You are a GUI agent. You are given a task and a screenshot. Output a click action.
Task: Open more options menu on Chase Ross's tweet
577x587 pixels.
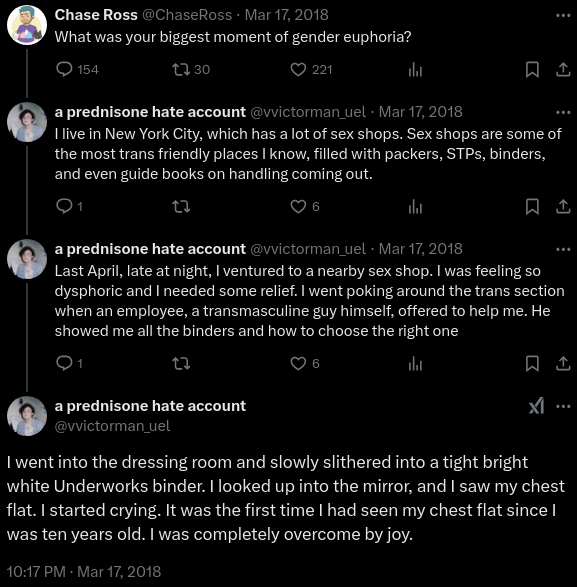[x=563, y=15]
